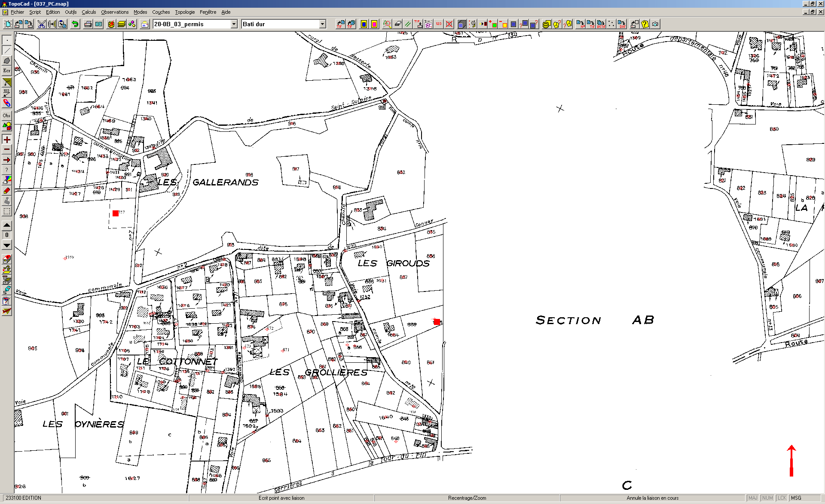Select the point drawing tool
Image resolution: width=825 pixels, height=504 pixels.
pyautogui.click(x=7, y=40)
